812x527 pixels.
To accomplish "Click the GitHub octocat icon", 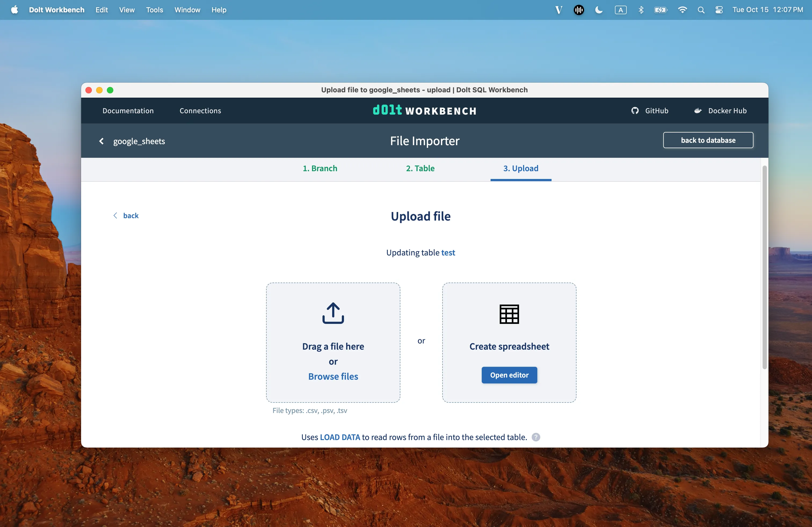I will click(635, 111).
